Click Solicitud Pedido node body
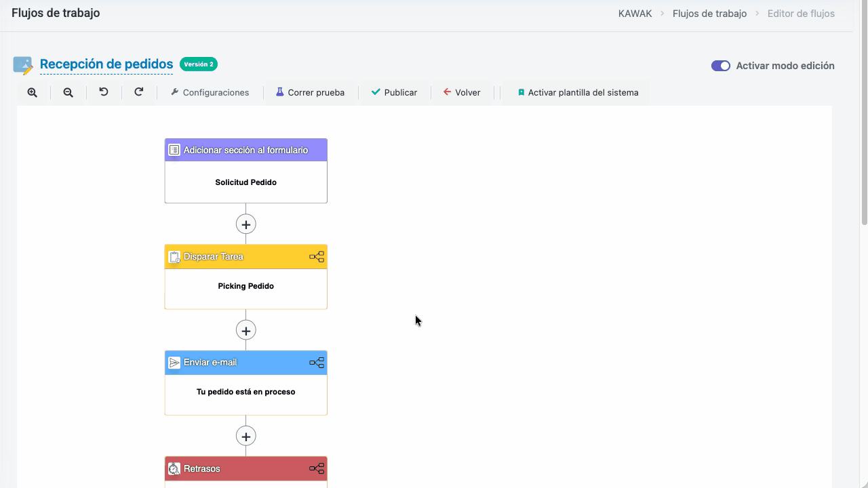Image resolution: width=868 pixels, height=488 pixels. click(x=246, y=182)
